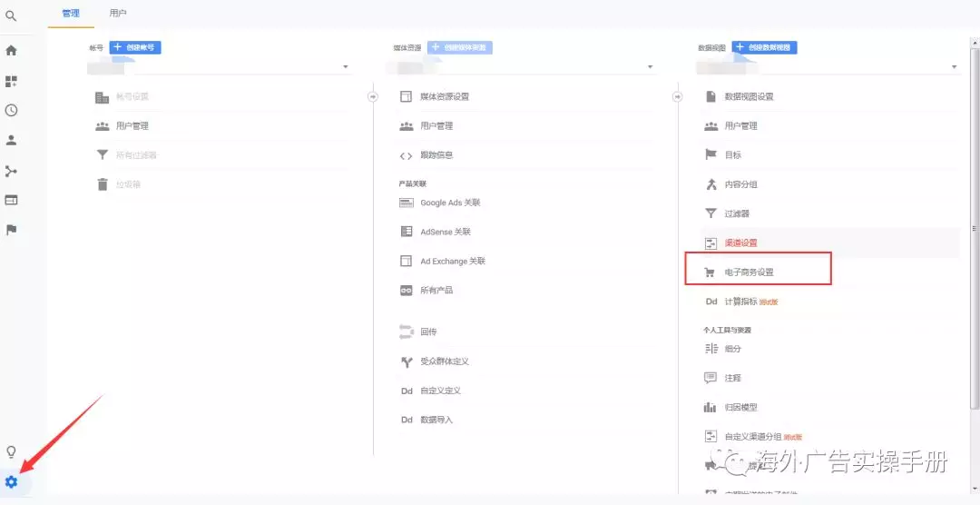Open Audience person icon in sidebar
The width and height of the screenshot is (980, 505).
11,141
